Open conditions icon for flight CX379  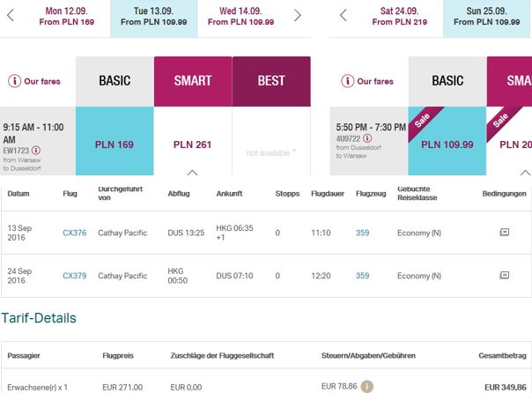coord(505,275)
